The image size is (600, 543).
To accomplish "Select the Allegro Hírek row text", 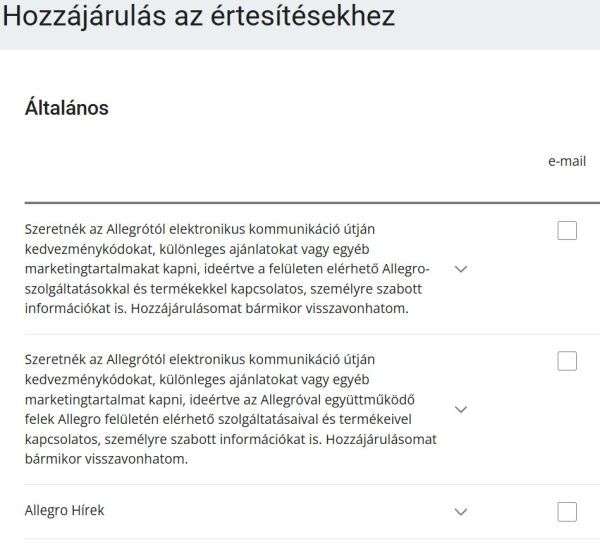I will [64, 511].
